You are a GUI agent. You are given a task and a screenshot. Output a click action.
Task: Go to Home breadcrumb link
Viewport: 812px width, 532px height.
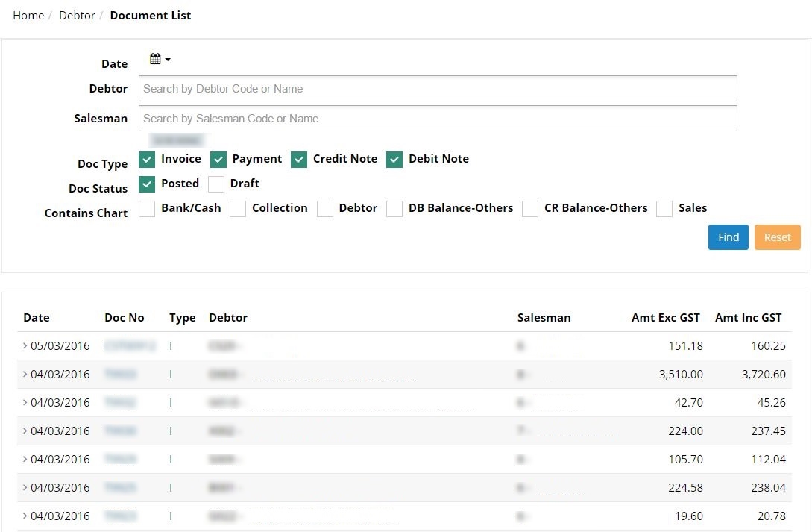pos(28,16)
